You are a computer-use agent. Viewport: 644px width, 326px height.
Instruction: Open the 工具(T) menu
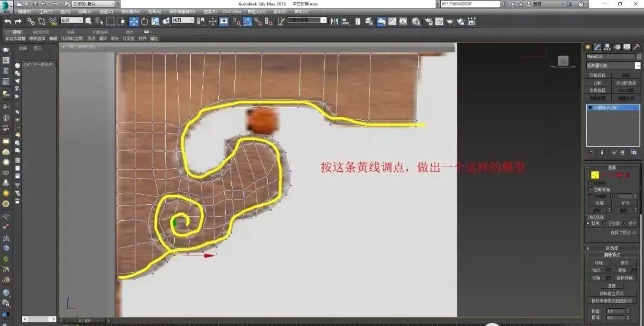pos(45,12)
